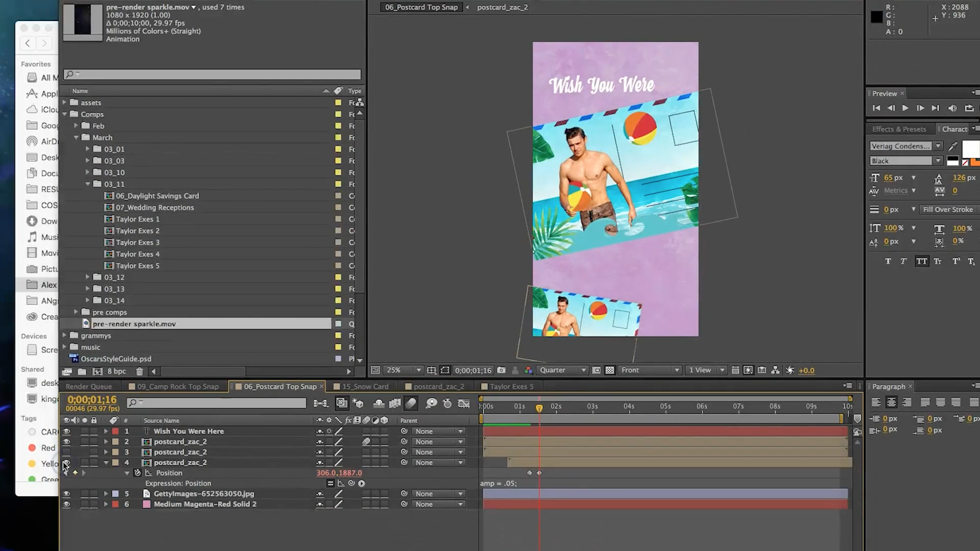Click the white text fill color swatch
The image size is (980, 551).
(x=970, y=148)
